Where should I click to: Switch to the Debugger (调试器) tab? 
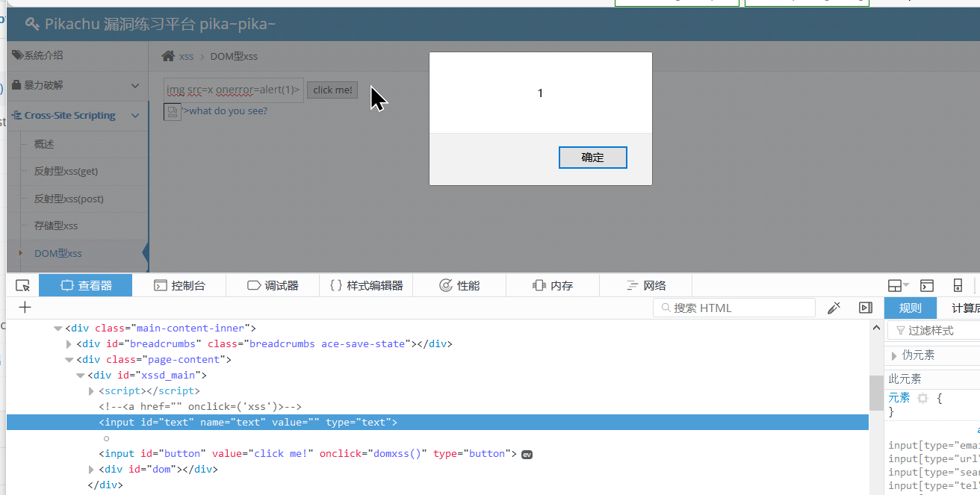273,285
